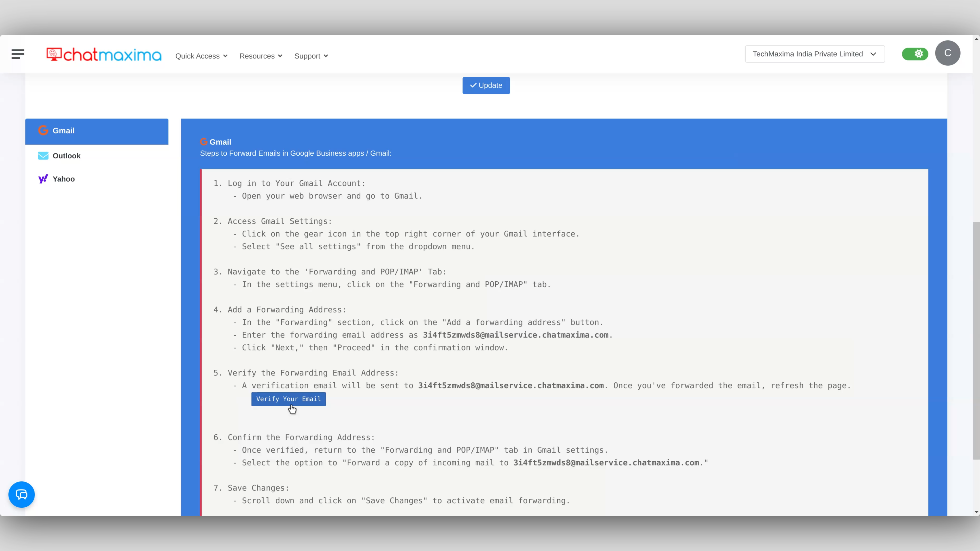Viewport: 980px width, 551px height.
Task: Open the hamburger sidebar menu
Action: (x=18, y=54)
